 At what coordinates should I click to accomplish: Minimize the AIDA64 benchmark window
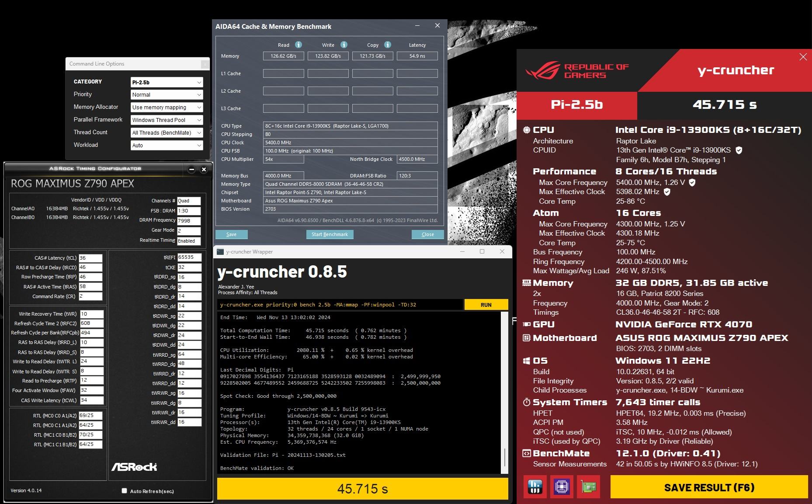[417, 26]
